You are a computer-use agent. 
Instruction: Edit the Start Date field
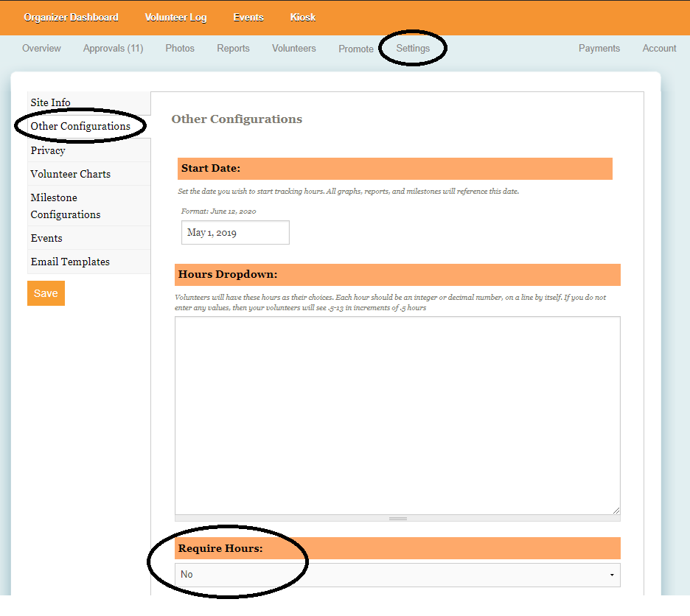[235, 232]
